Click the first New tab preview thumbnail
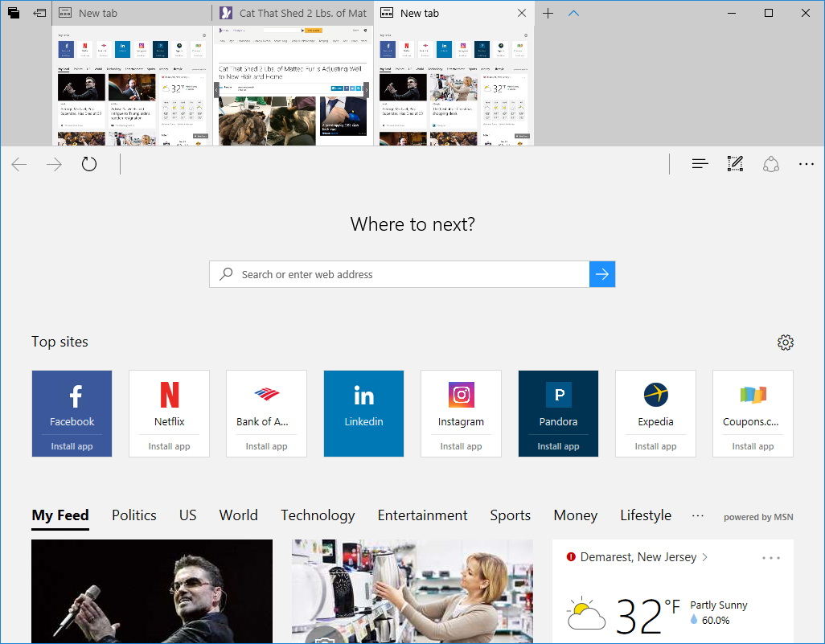The width and height of the screenshot is (825, 644). click(132, 86)
